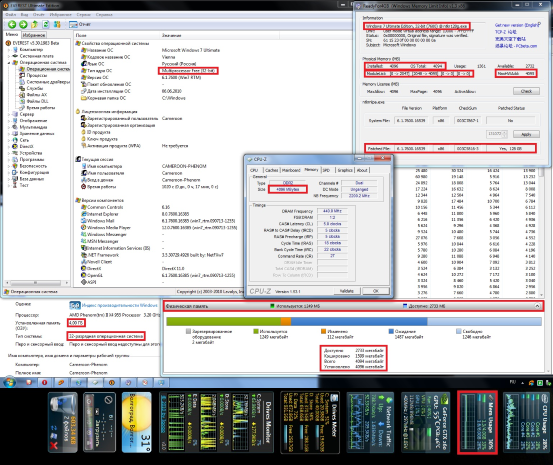Click the Apply button in ReadyFor4GB
Image resolution: width=553 pixels, height=465 pixels.
pos(526,134)
